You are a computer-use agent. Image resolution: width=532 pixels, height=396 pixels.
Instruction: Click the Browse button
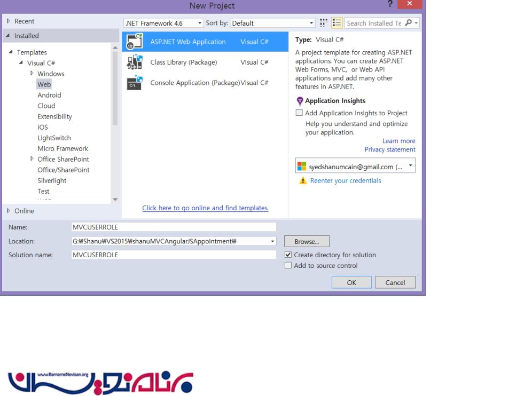pyautogui.click(x=307, y=241)
